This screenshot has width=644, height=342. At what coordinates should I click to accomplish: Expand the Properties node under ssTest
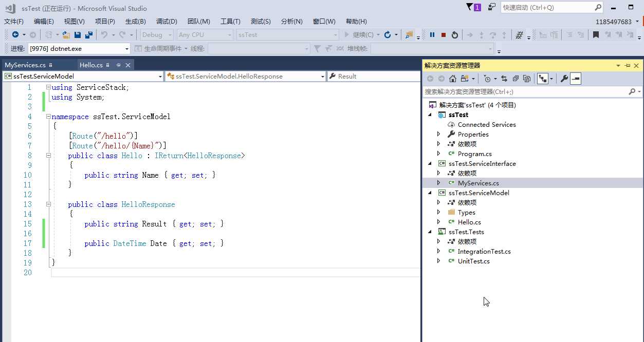click(438, 134)
